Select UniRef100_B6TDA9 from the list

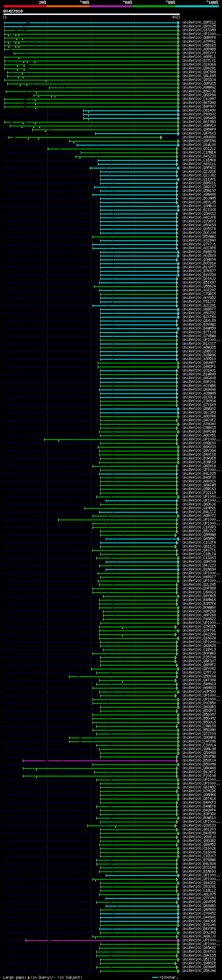[x=199, y=103]
